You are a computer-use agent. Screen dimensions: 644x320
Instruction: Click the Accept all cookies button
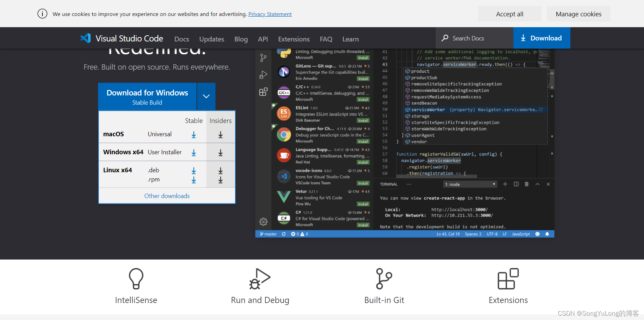[x=510, y=14]
